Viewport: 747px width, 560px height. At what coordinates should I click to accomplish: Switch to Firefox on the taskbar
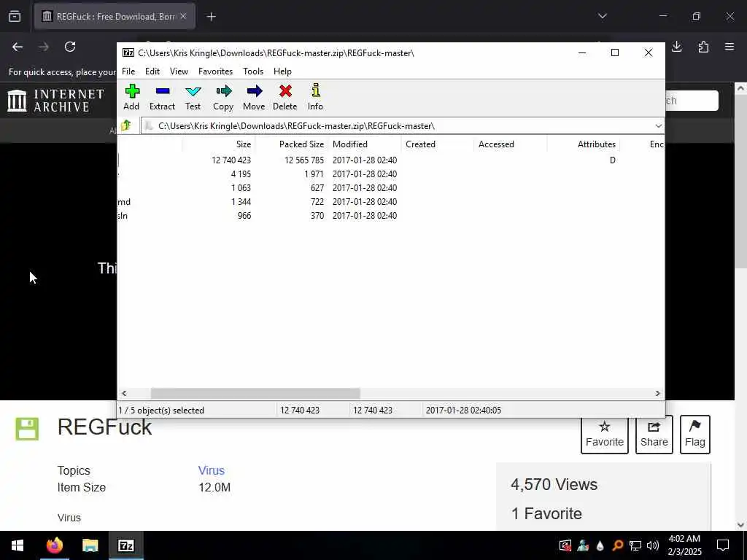pos(54,545)
